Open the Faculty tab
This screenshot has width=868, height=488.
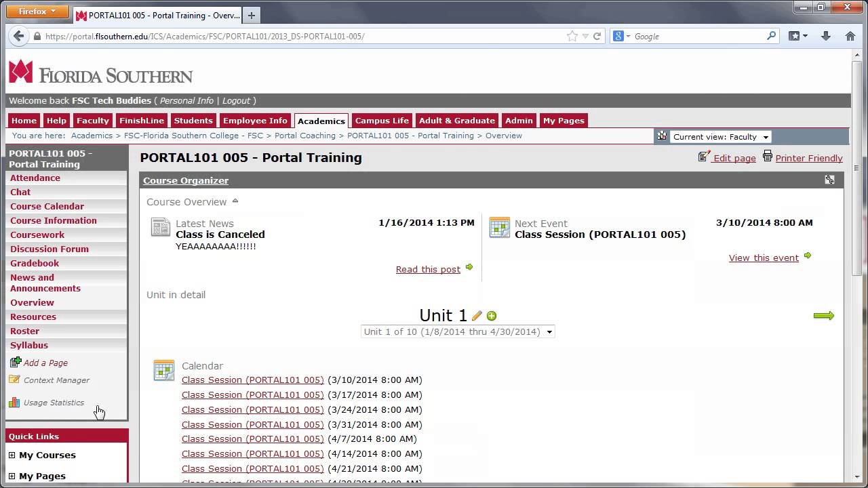click(x=93, y=120)
